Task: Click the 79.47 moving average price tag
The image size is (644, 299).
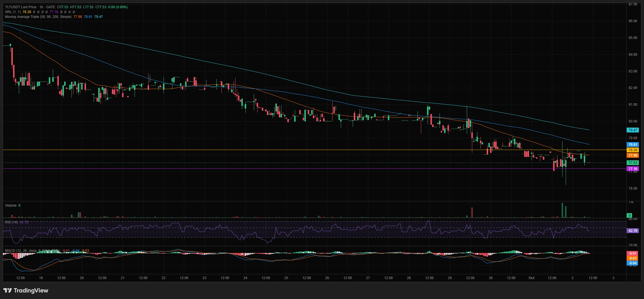Action: [x=633, y=130]
